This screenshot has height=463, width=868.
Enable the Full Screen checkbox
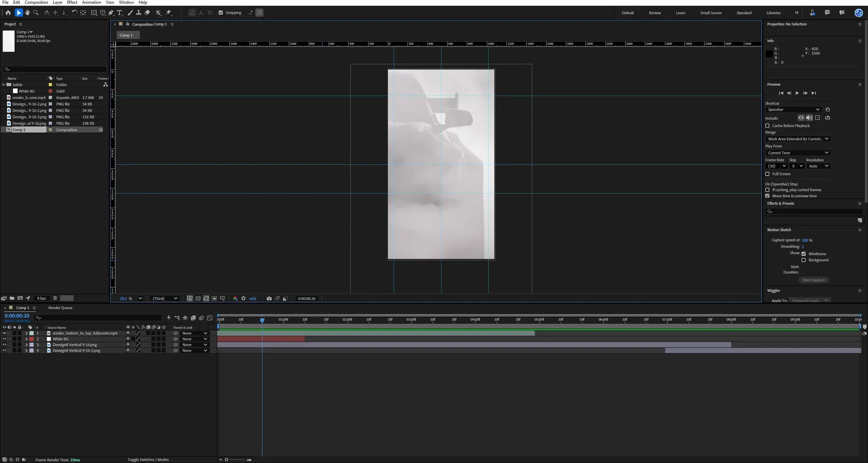coord(767,174)
